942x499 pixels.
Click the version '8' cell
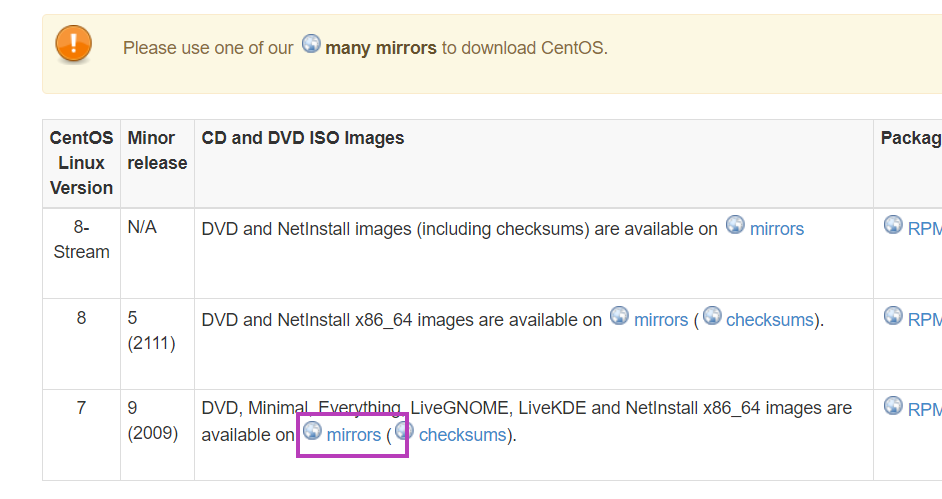[82, 344]
